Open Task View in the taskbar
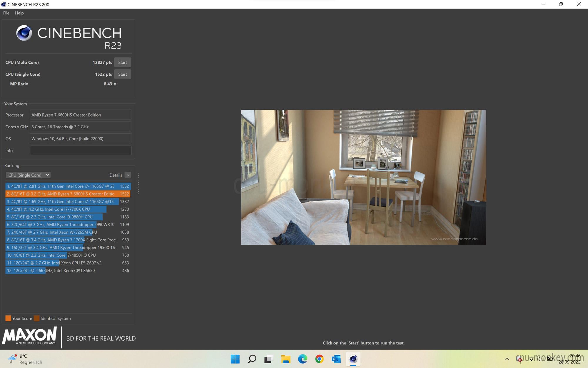Image resolution: width=588 pixels, height=368 pixels. coord(268,359)
